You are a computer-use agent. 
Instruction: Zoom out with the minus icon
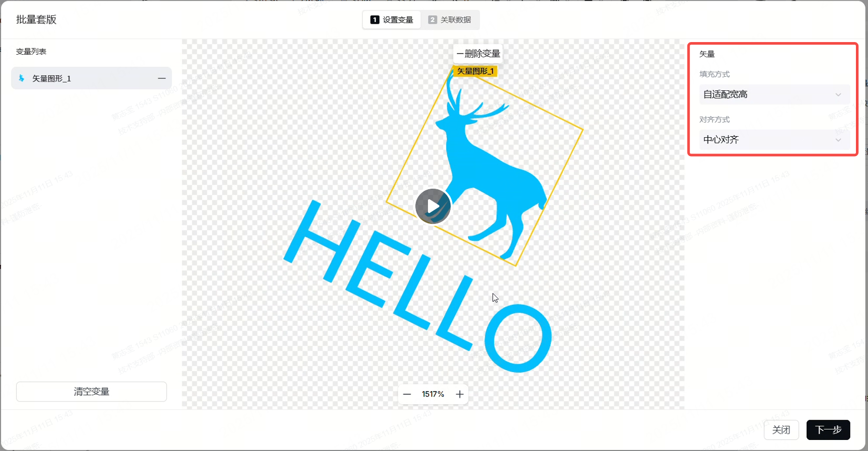pyautogui.click(x=407, y=394)
